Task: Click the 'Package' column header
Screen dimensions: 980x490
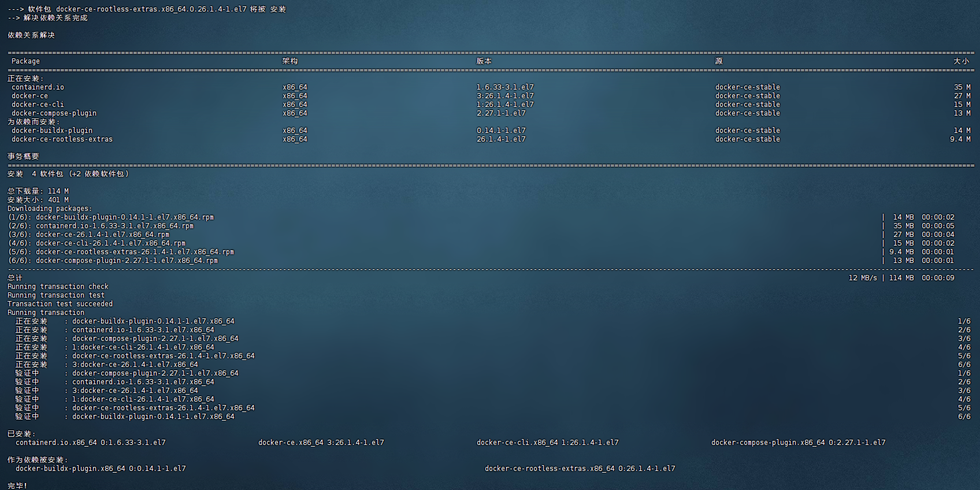Action: tap(25, 61)
